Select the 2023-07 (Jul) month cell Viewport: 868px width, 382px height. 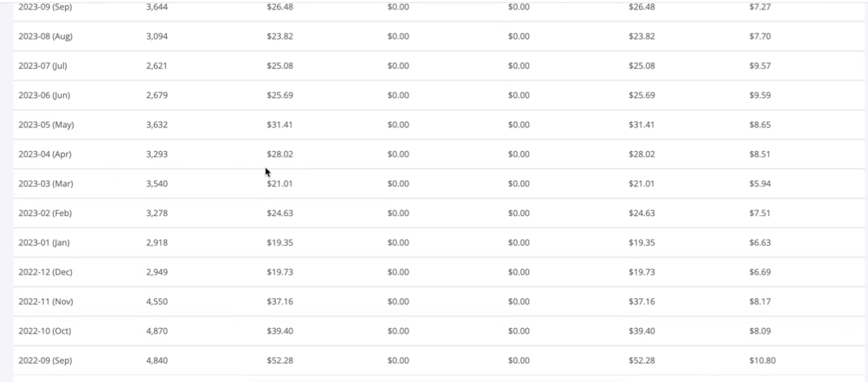click(43, 66)
